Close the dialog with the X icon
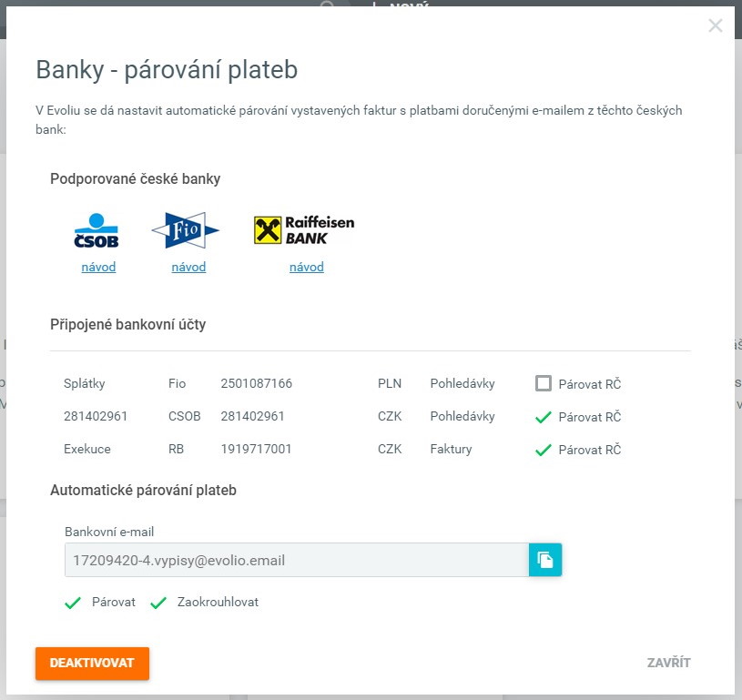Image resolution: width=742 pixels, height=700 pixels. point(716,25)
